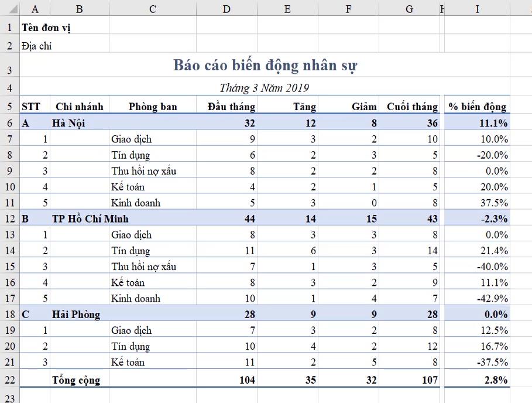Select column header I
The height and width of the screenshot is (403, 532).
coord(477,9)
